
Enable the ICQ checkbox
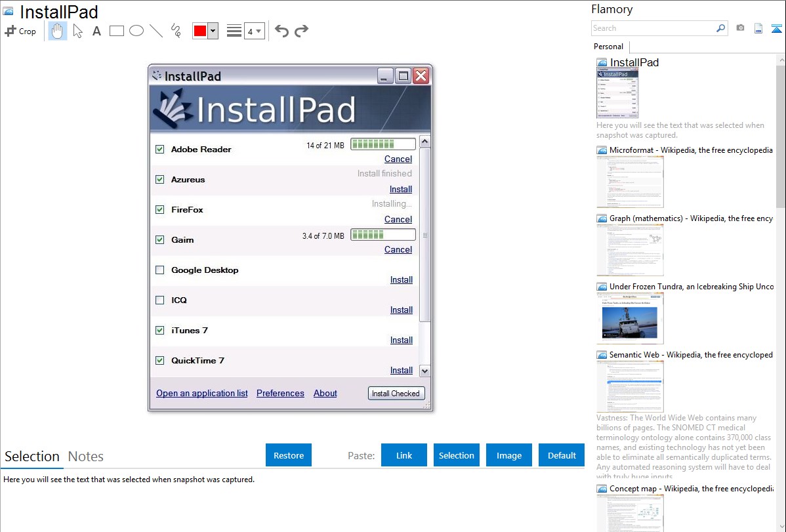159,300
